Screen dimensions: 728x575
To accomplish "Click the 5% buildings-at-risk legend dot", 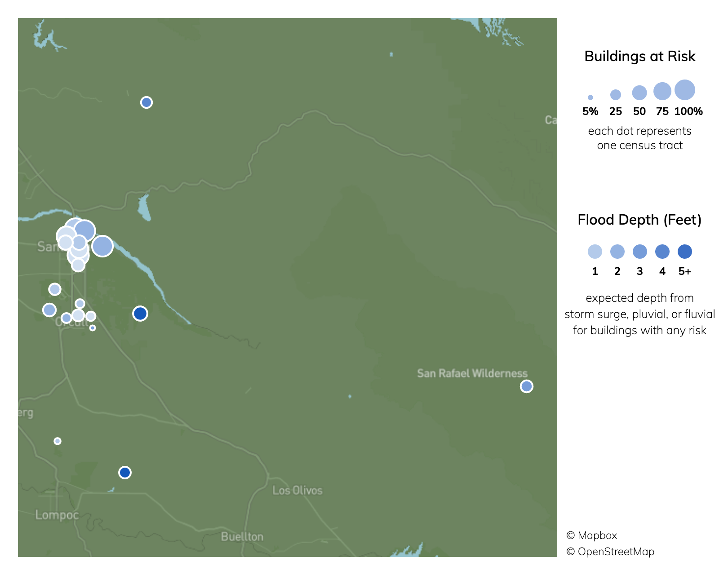I will 590,97.
